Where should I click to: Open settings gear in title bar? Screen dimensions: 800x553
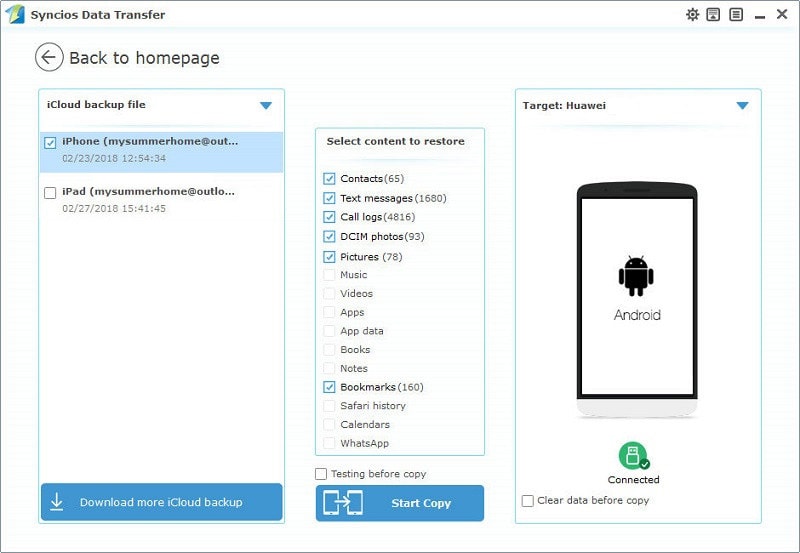[692, 14]
